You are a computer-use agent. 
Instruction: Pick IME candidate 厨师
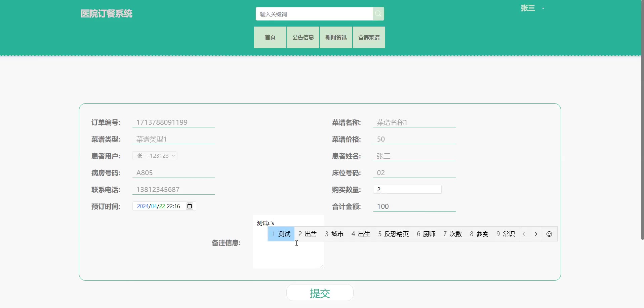426,234
